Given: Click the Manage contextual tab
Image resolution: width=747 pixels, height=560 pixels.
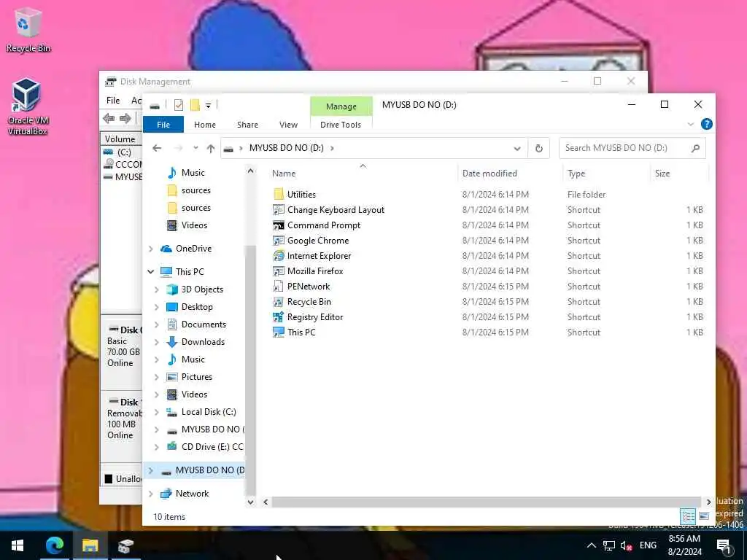Looking at the screenshot, I should click(x=341, y=106).
